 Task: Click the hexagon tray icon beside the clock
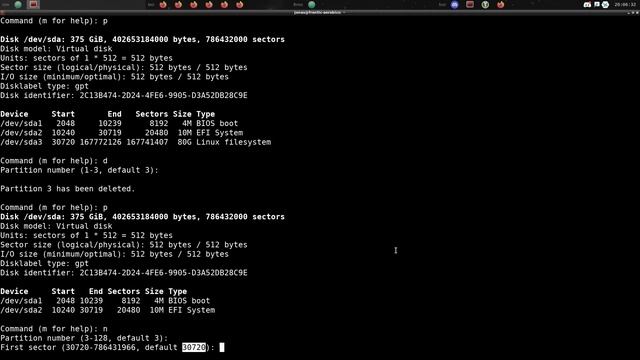(605, 4)
